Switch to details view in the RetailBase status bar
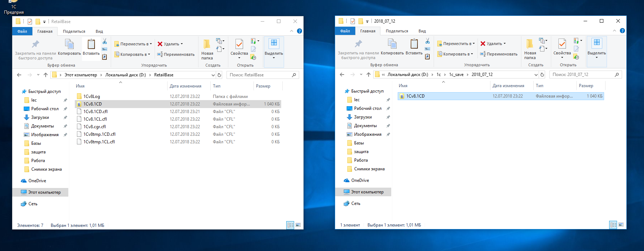The height and width of the screenshot is (251, 644). [290, 225]
